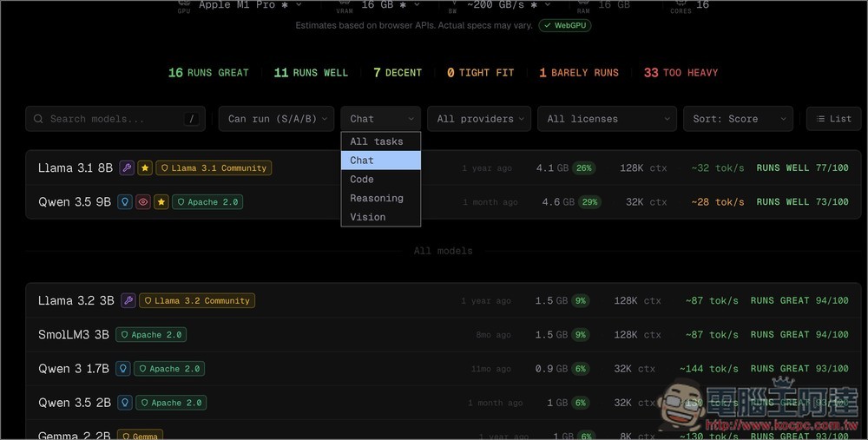Filter by 11 RUNS WELL
Viewport: 868px width, 440px height.
[x=311, y=73]
